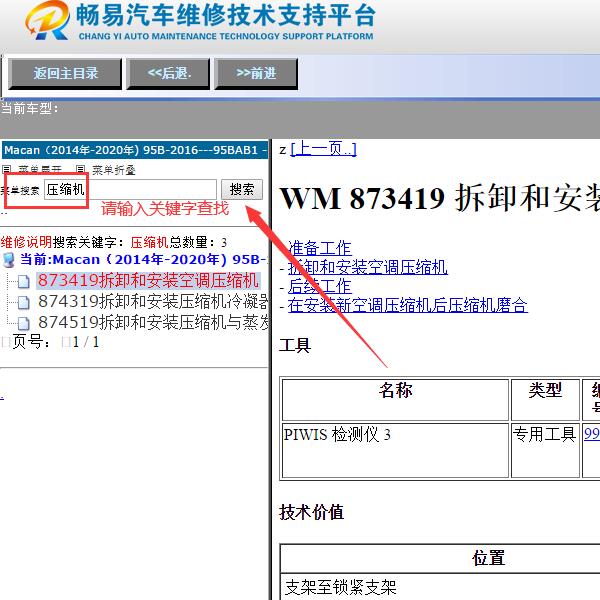
Task: Click the 类型 column header
Action: tap(545, 400)
